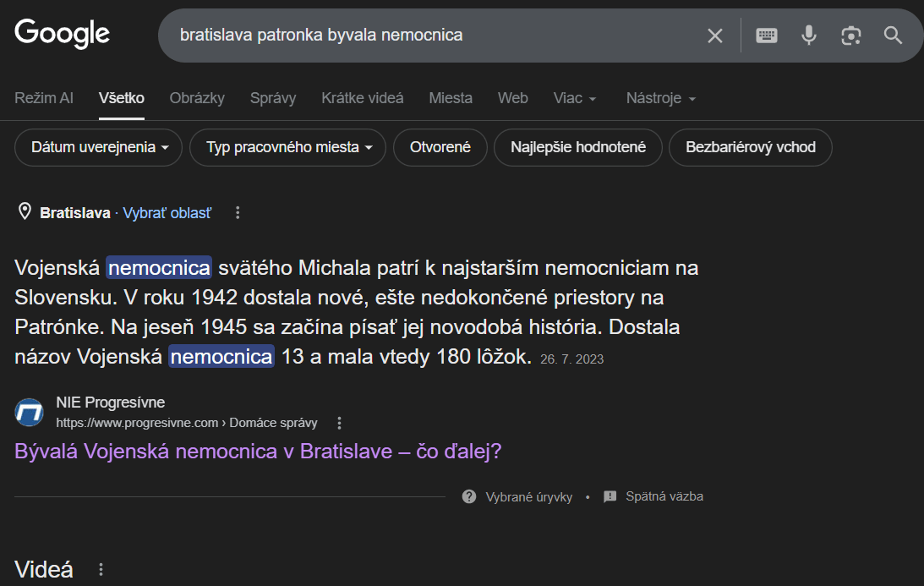Expand the Viac menu
The image size is (924, 586).
pyautogui.click(x=575, y=98)
